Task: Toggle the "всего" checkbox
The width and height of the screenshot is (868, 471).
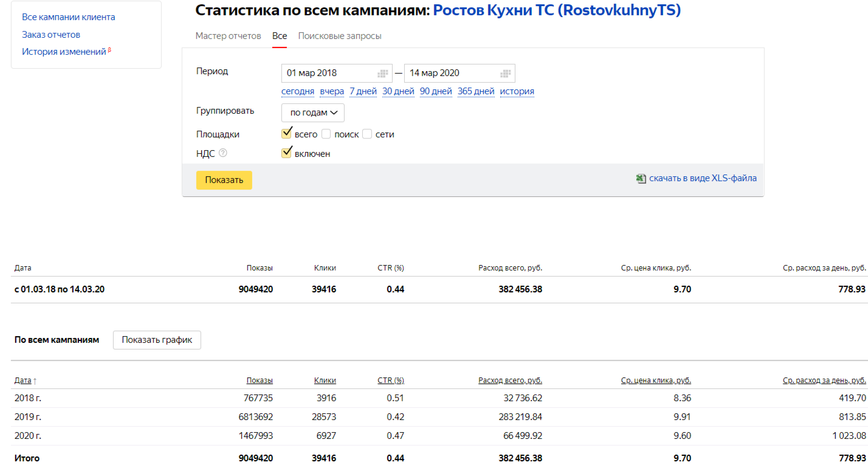Action: click(x=287, y=134)
